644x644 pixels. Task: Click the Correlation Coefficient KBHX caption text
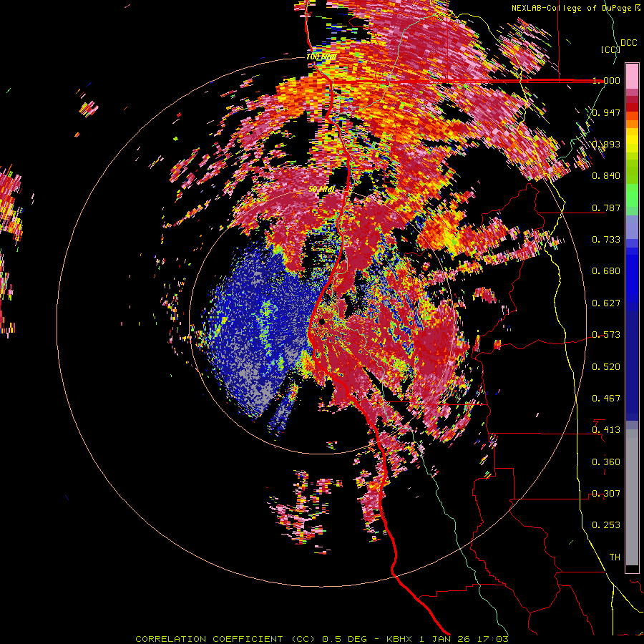point(322,639)
